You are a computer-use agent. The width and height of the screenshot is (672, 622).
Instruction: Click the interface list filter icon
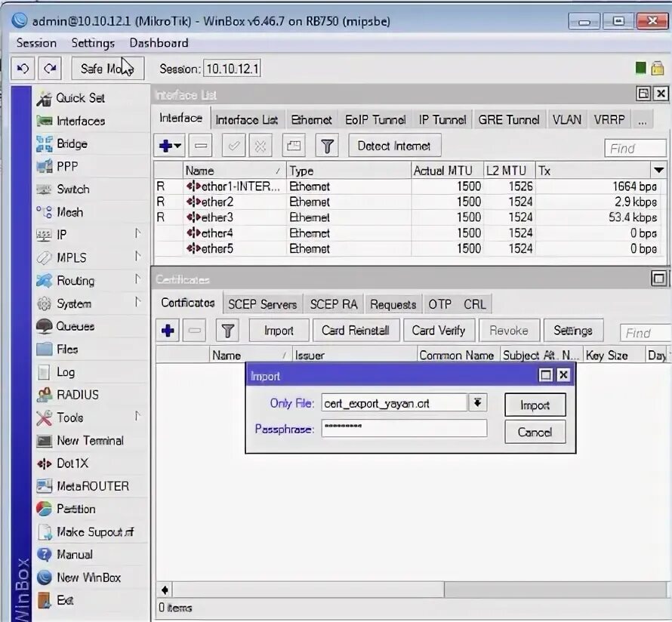[327, 146]
